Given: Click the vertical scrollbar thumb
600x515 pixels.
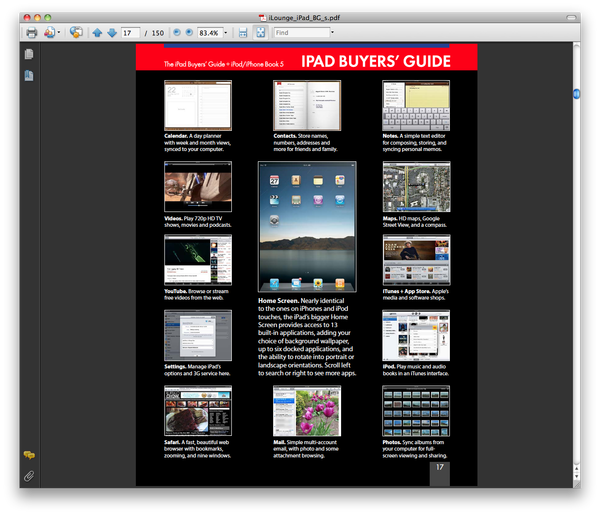Looking at the screenshot, I should pos(576,94).
